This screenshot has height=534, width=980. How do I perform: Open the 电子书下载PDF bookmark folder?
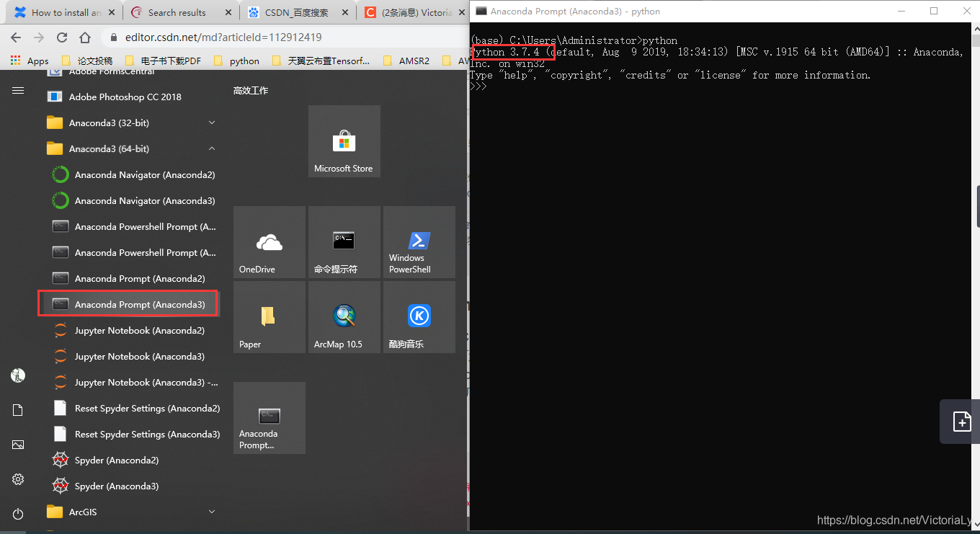[162, 61]
